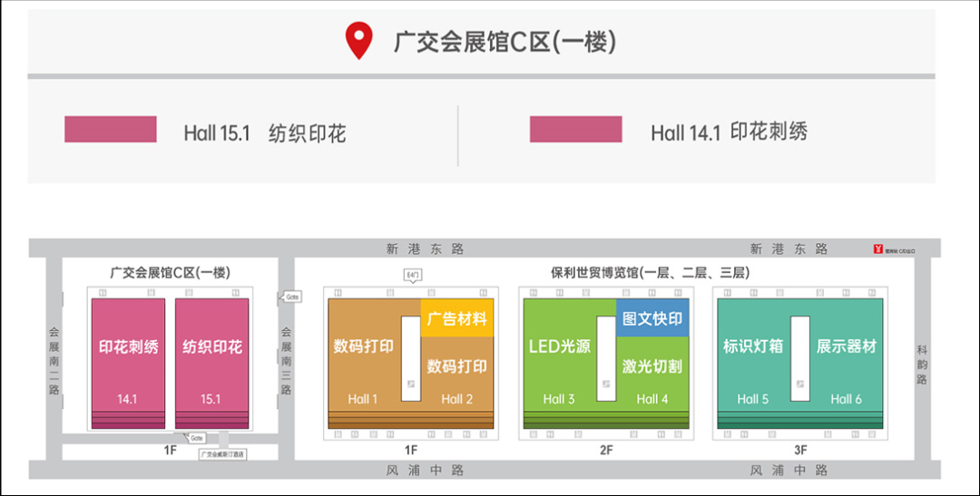The height and width of the screenshot is (496, 980).
Task: Click the 1F label under Hall 1 and Hall 2
Action: (x=411, y=450)
